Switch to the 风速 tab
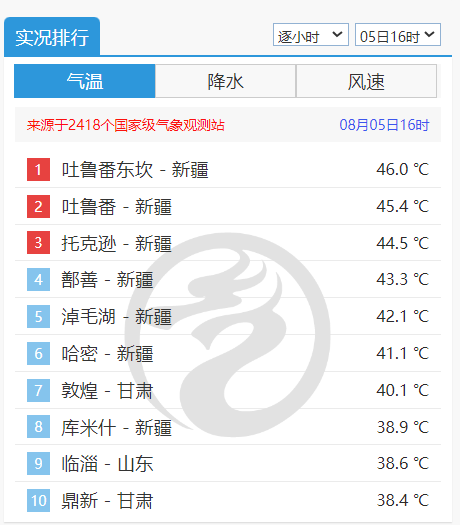 (x=366, y=81)
